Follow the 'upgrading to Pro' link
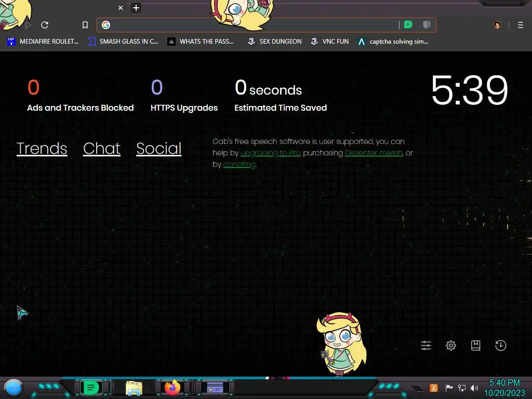Image resolution: width=532 pixels, height=399 pixels. click(x=270, y=153)
